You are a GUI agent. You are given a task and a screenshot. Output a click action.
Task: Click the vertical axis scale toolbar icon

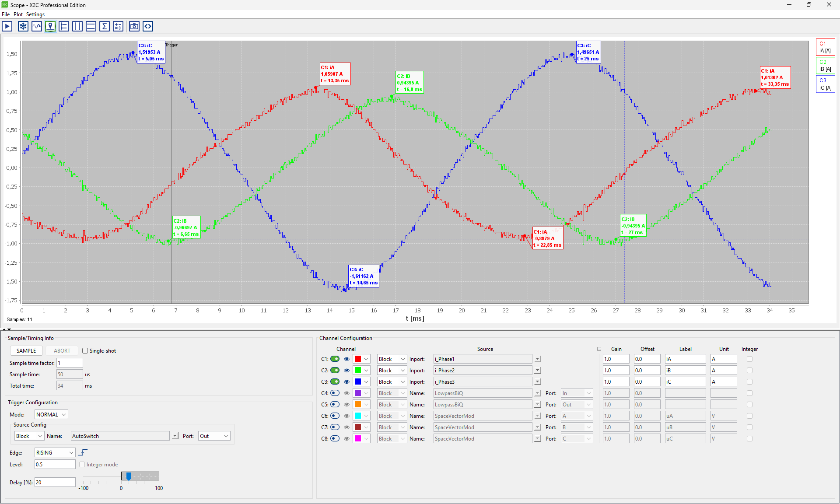(x=64, y=26)
